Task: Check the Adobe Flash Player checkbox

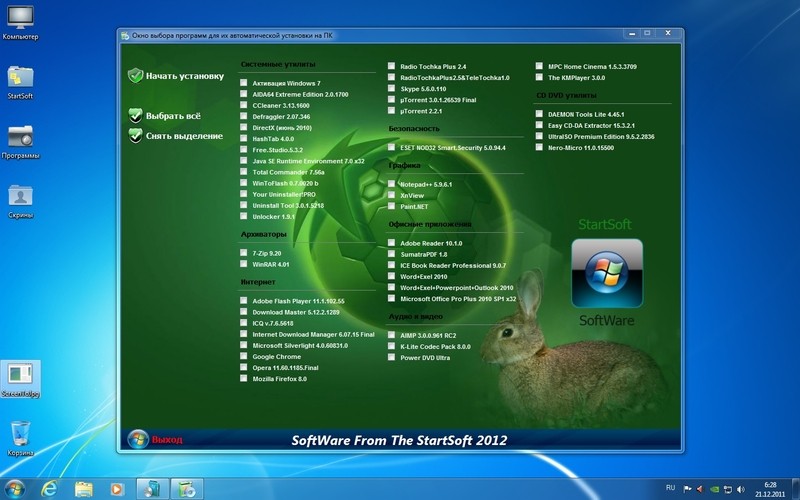Action: [243, 301]
